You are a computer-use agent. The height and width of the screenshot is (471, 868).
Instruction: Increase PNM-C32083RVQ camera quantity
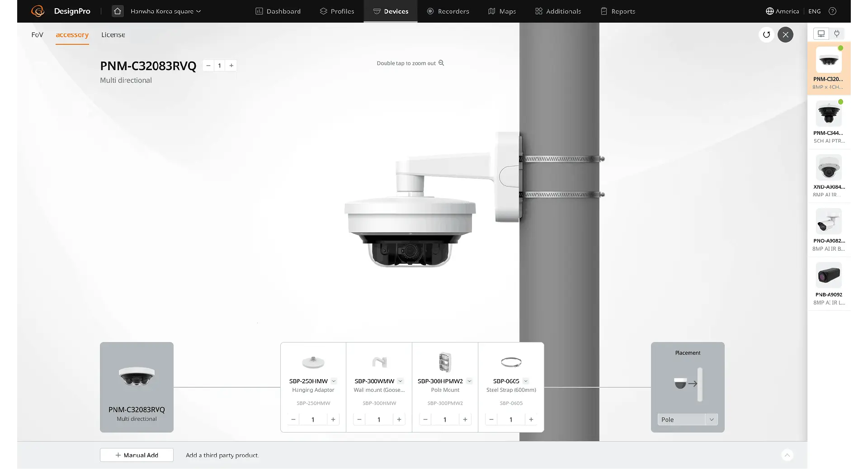click(231, 66)
